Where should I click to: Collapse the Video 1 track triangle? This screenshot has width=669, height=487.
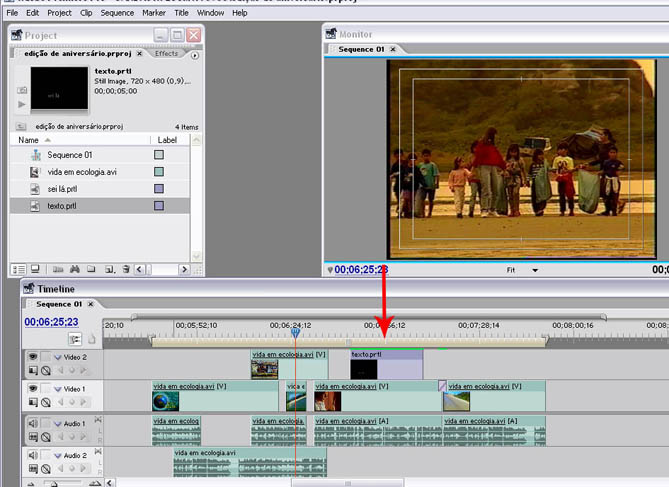58,388
